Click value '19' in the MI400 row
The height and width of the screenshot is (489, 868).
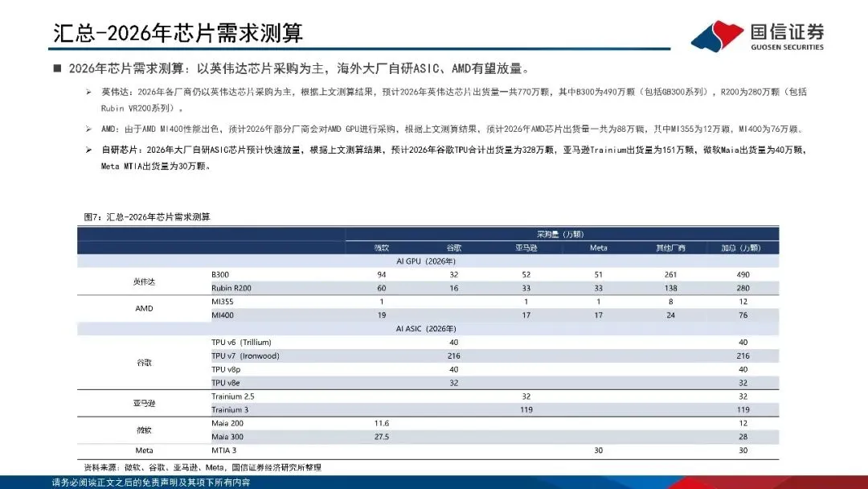pyautogui.click(x=382, y=315)
